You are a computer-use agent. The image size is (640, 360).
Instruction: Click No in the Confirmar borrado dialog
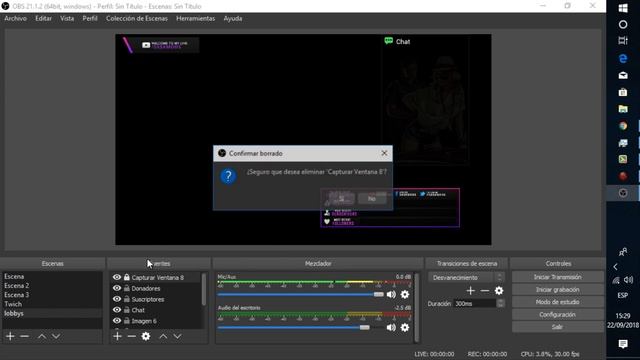(x=371, y=199)
